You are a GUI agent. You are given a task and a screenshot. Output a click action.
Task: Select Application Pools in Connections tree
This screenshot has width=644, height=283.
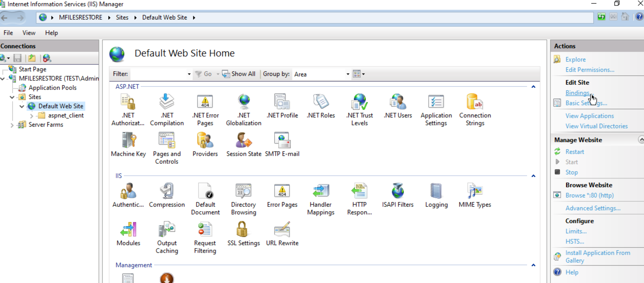point(52,88)
